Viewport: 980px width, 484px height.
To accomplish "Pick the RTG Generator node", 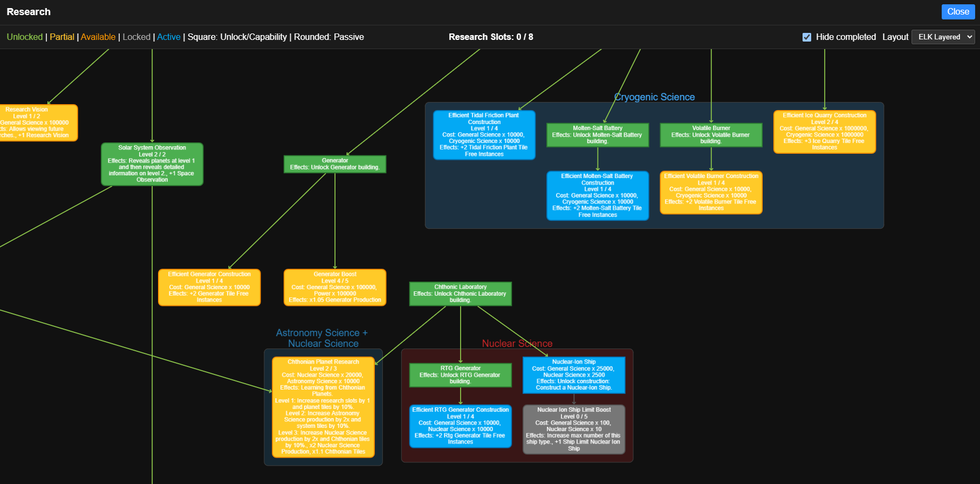I will pyautogui.click(x=461, y=375).
